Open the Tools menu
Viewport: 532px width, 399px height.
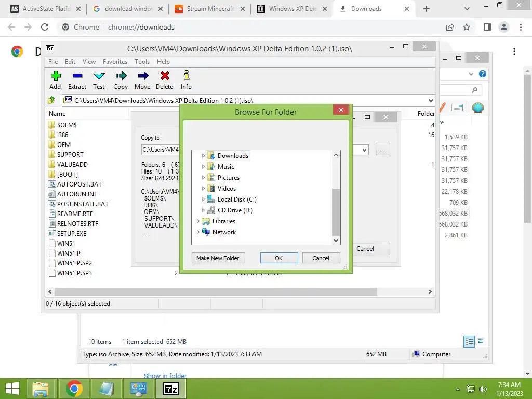pyautogui.click(x=142, y=62)
